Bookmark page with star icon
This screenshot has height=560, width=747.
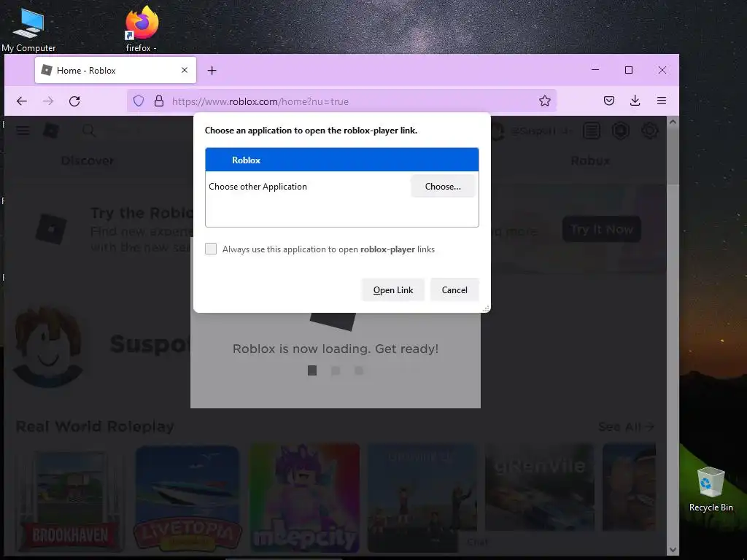tap(545, 101)
